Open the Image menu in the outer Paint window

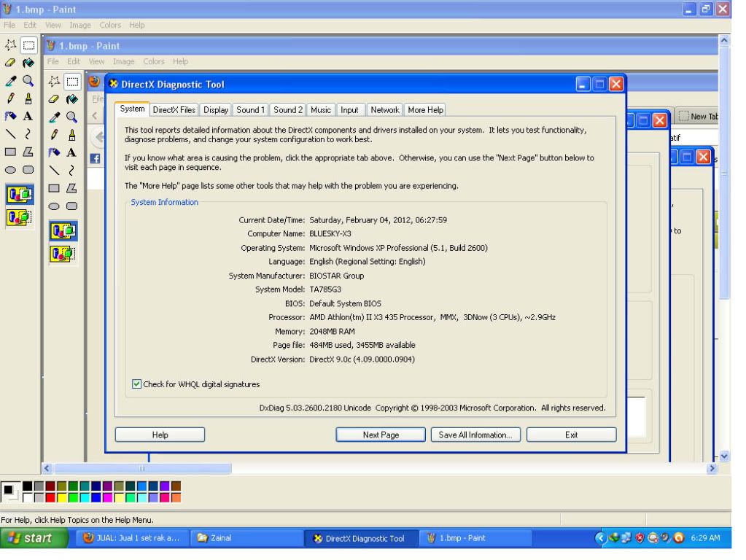80,26
